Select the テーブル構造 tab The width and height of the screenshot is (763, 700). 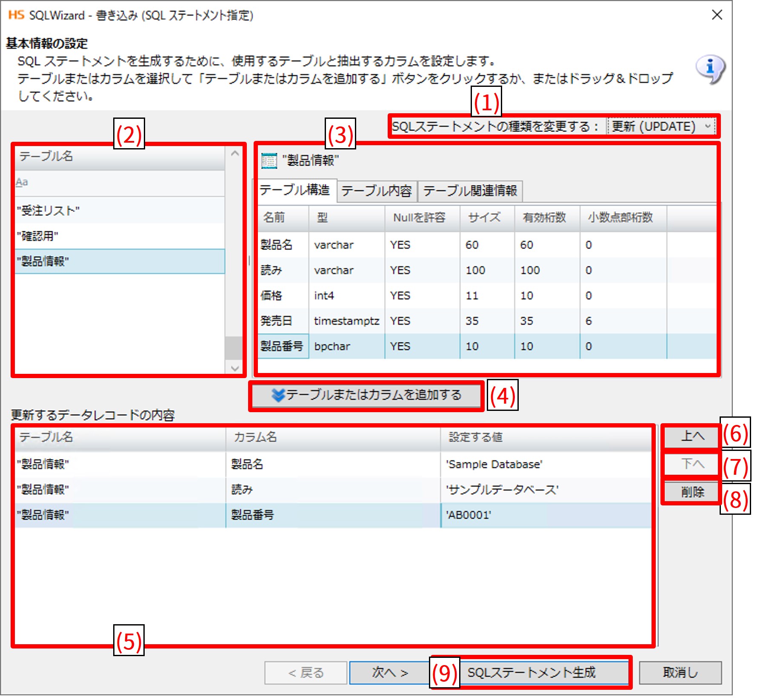(295, 190)
